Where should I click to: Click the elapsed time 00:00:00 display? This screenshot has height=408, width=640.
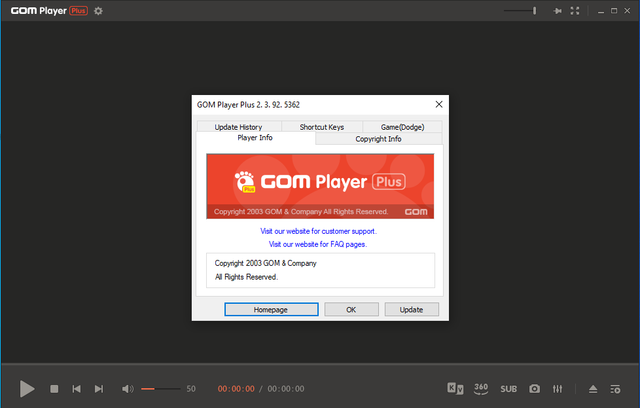pyautogui.click(x=236, y=389)
